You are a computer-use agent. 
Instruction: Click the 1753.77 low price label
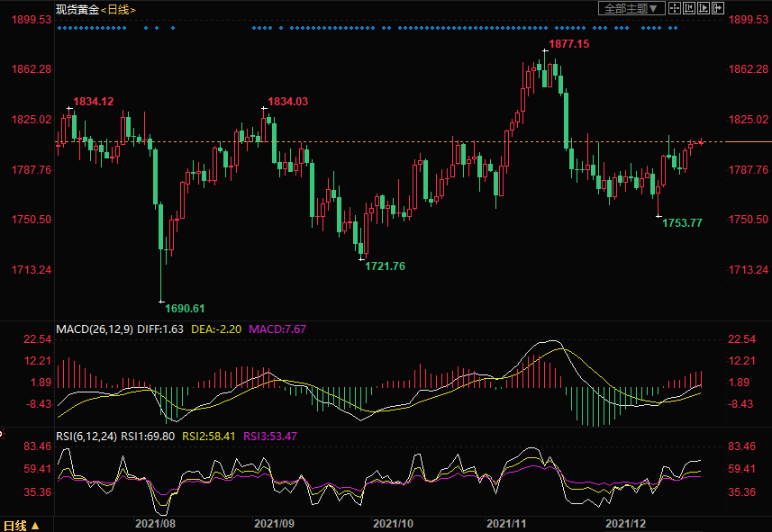click(x=682, y=222)
